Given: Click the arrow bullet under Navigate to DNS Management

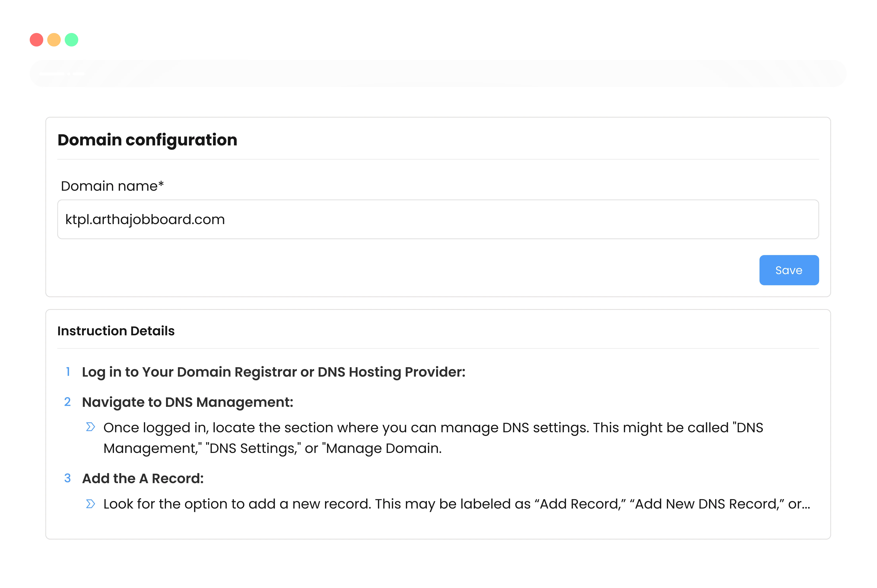Looking at the screenshot, I should click(90, 427).
